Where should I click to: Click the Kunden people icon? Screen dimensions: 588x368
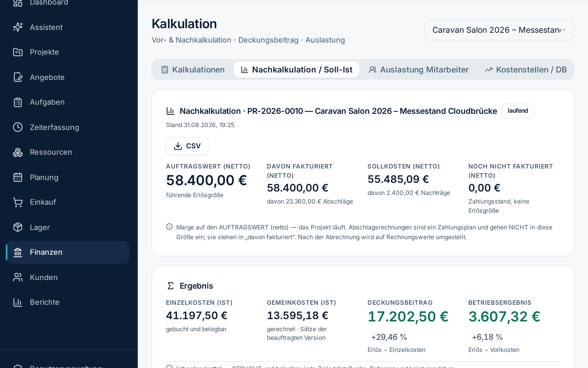[x=18, y=277]
